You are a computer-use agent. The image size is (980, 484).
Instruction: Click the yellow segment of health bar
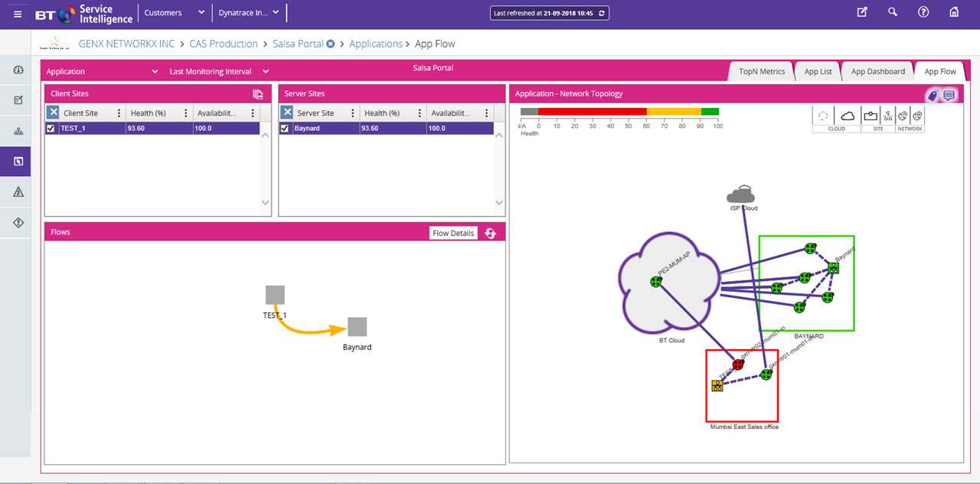pos(674,112)
